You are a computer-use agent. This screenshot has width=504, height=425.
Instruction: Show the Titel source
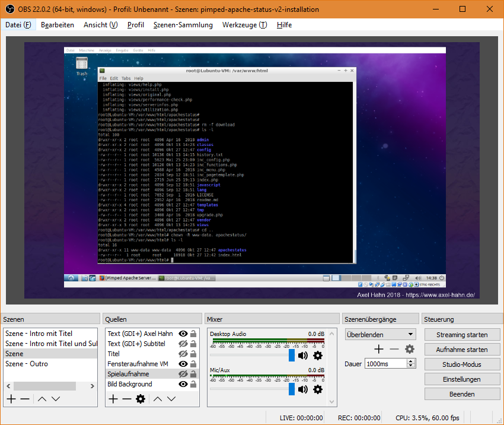pyautogui.click(x=183, y=354)
